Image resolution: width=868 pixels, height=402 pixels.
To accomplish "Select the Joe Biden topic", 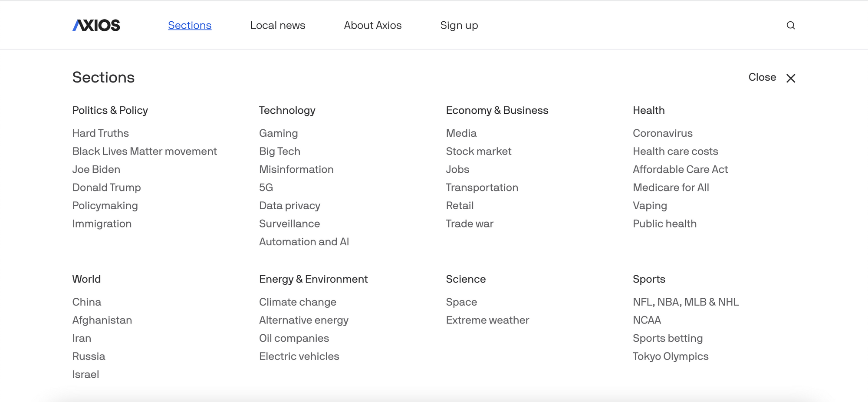I will [x=96, y=170].
